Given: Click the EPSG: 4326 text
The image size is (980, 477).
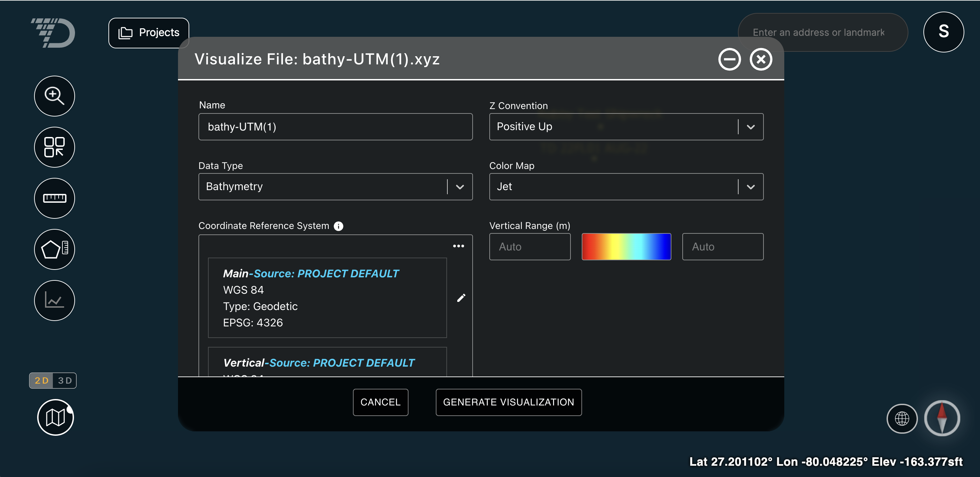Looking at the screenshot, I should [x=253, y=323].
